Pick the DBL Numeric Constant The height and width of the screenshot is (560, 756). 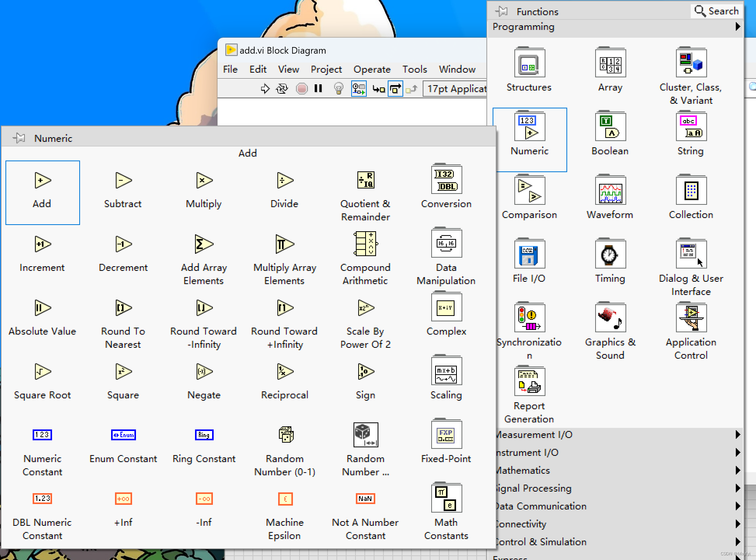click(42, 499)
